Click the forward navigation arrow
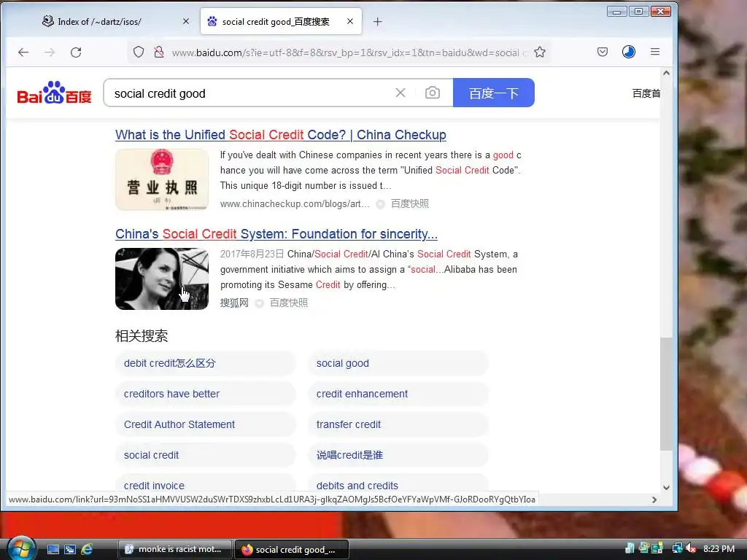The width and height of the screenshot is (747, 560). pyautogui.click(x=50, y=52)
